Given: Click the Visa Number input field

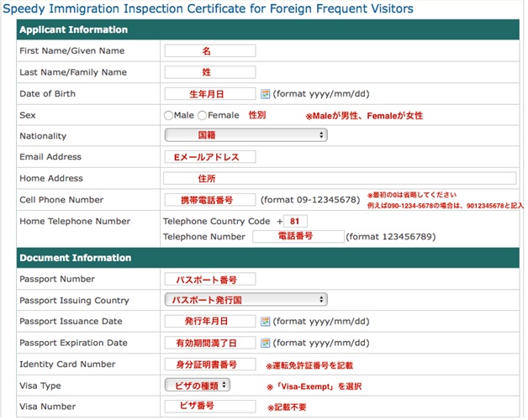Looking at the screenshot, I should pos(210,406).
